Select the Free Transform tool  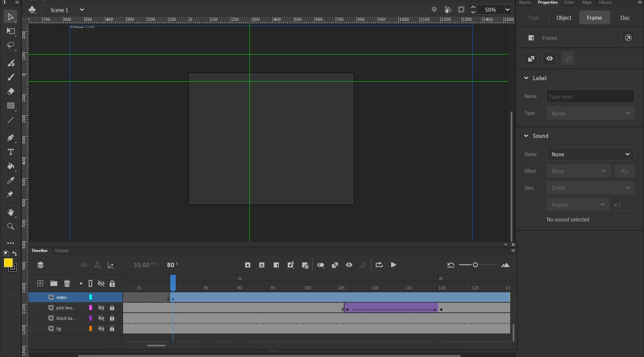11,31
